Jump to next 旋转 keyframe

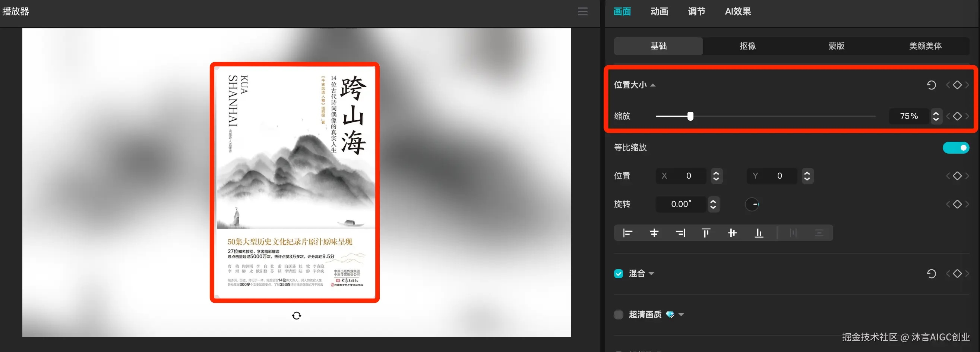click(967, 204)
